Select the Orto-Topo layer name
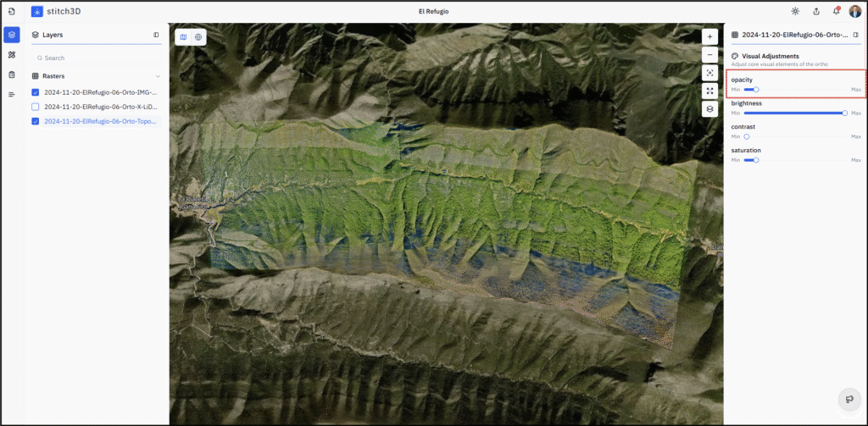The width and height of the screenshot is (868, 426). 100,121
